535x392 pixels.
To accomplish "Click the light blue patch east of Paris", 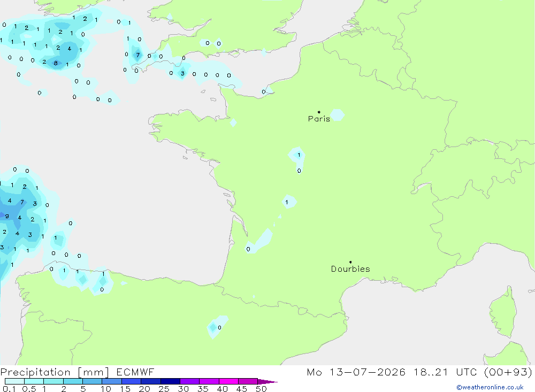I will (x=337, y=114).
